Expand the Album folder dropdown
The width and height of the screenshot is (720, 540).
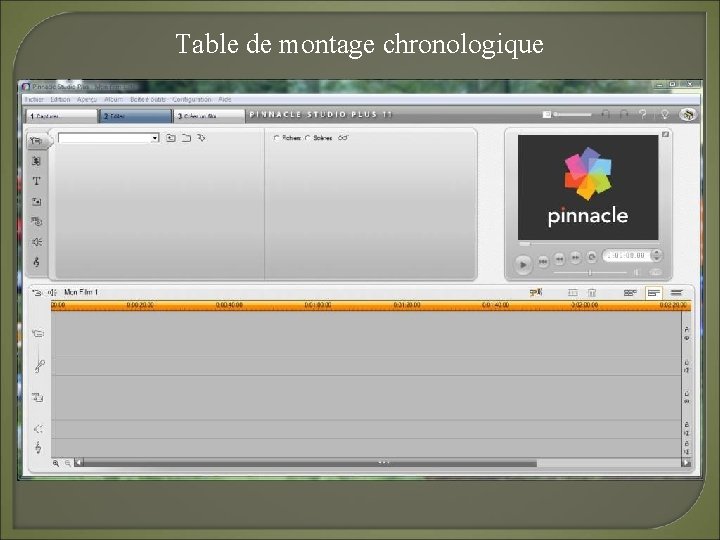pos(155,138)
